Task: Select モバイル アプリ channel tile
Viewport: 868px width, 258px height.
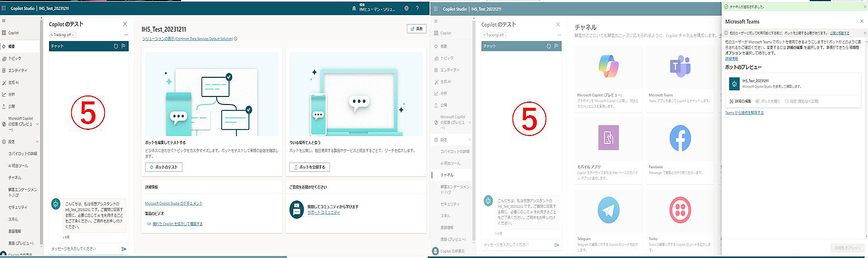Action: (608, 148)
